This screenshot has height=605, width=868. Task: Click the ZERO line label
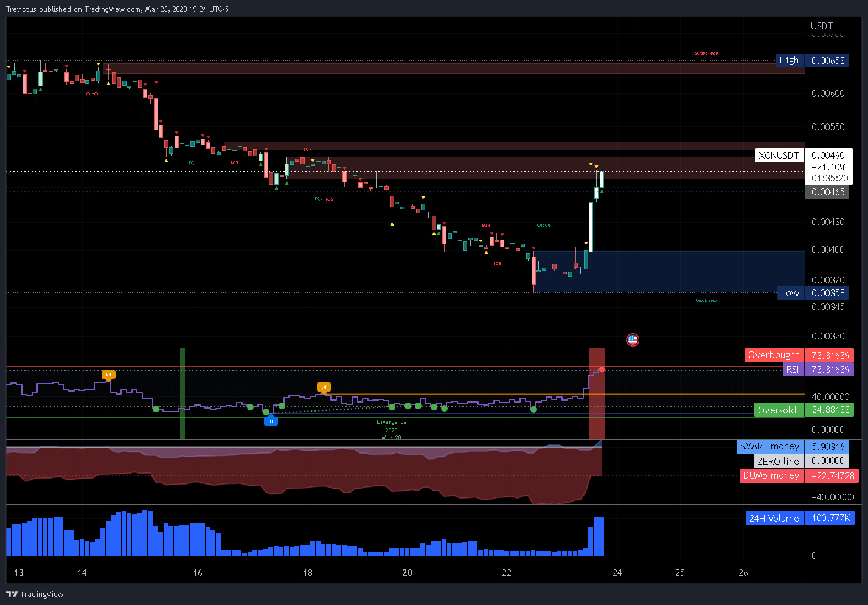pos(778,461)
